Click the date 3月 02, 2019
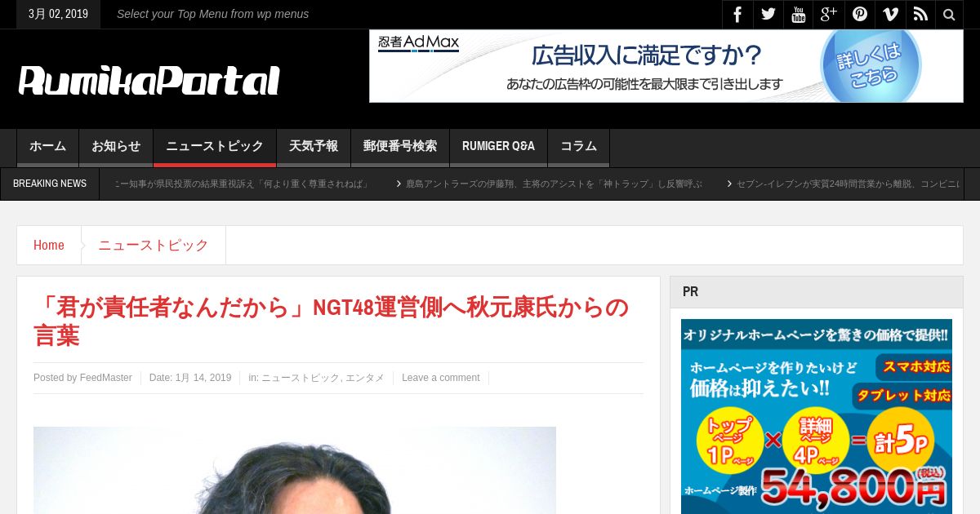This screenshot has width=980, height=514. click(58, 14)
